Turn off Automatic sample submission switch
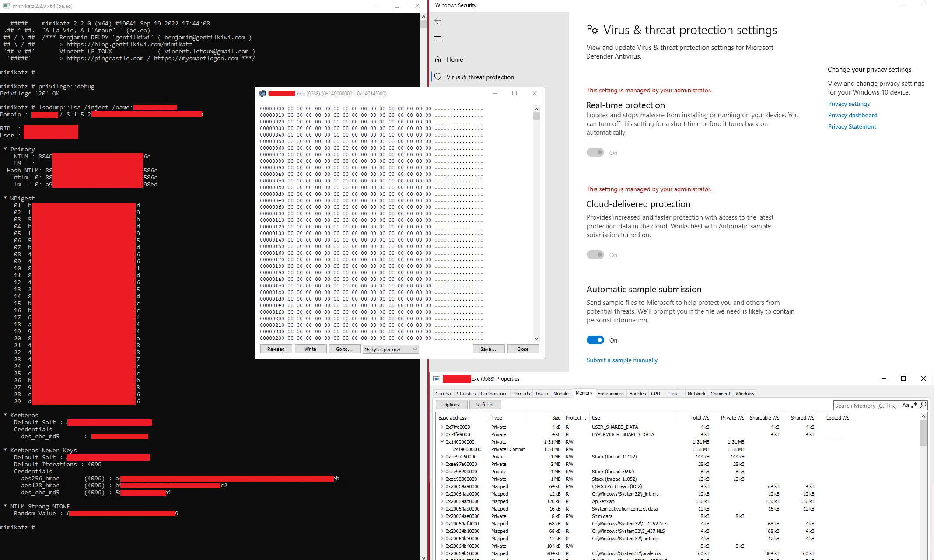This screenshot has height=560, width=934. coord(595,340)
